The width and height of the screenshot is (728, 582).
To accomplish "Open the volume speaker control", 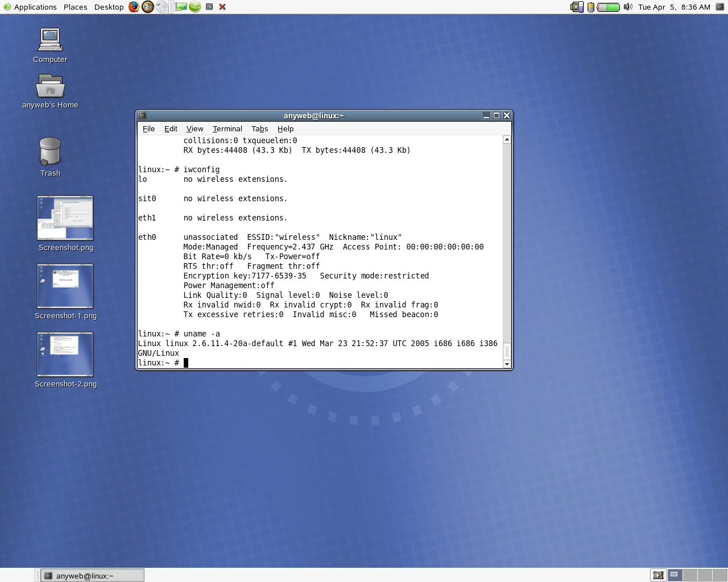I will point(628,7).
